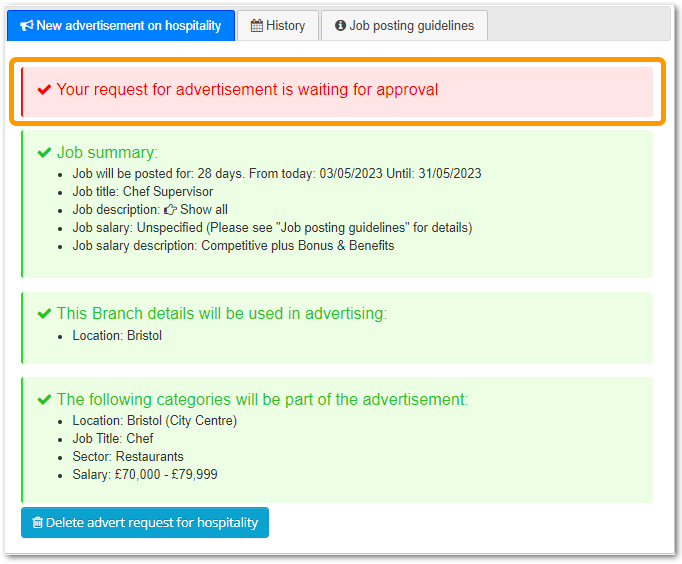Click the 'Salary: £70,000 - £79,999' line
Viewport: 682px width, 564px height.
(145, 474)
